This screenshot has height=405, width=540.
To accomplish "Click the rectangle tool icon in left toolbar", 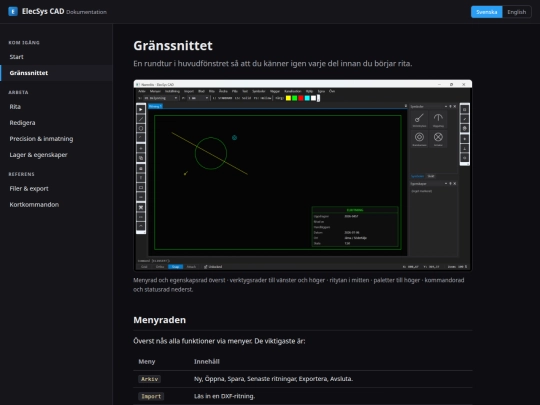I will [141, 187].
